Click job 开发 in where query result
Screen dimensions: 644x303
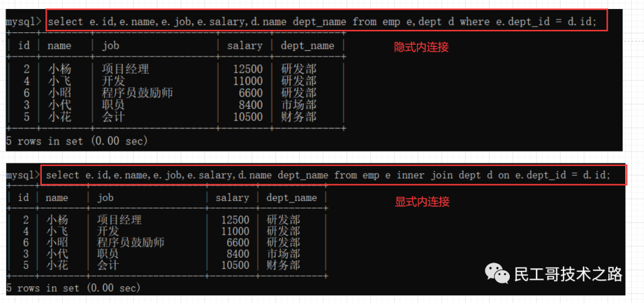(x=114, y=81)
